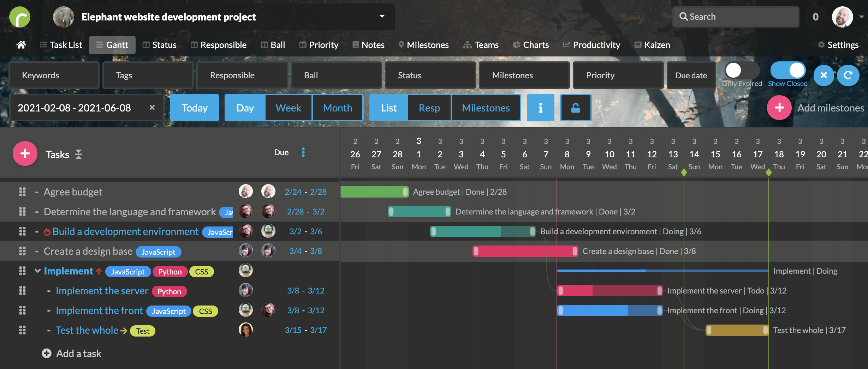
Task: Open the home icon in navigation
Action: pos(21,45)
